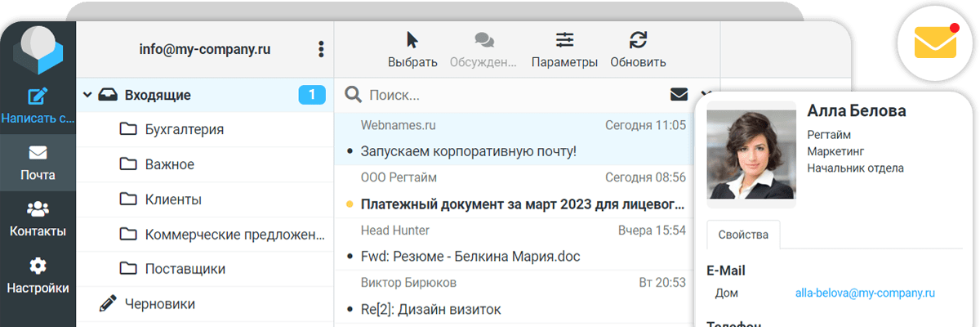
Task: Click Алла Белова contact photo
Action: [751, 155]
